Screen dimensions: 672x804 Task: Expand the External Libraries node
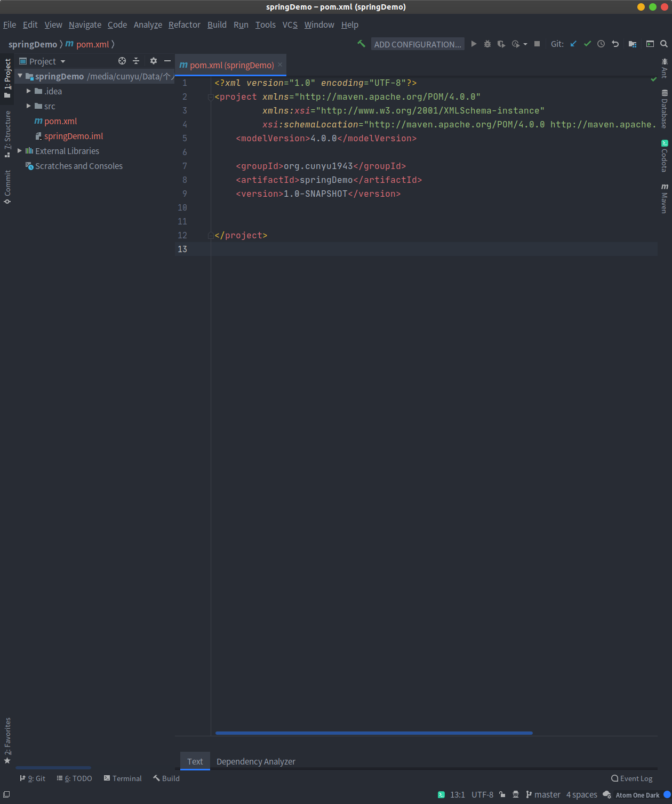click(x=20, y=151)
